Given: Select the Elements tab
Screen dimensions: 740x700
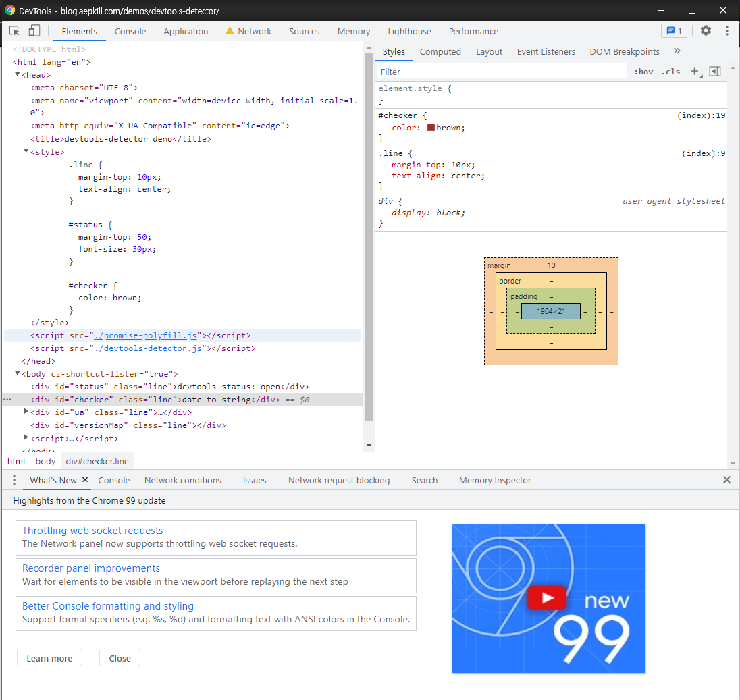Looking at the screenshot, I should point(79,31).
